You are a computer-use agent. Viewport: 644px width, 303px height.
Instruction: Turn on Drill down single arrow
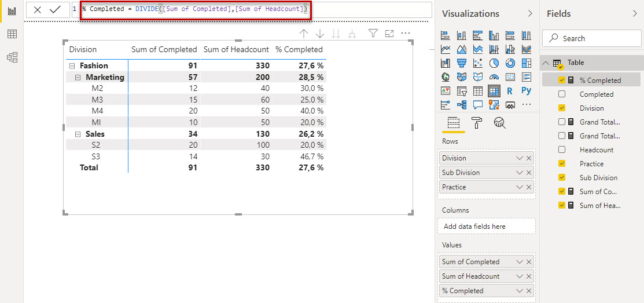[319, 34]
